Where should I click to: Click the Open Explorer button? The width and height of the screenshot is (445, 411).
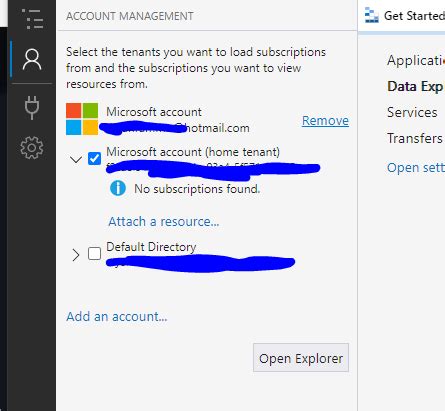[301, 358]
